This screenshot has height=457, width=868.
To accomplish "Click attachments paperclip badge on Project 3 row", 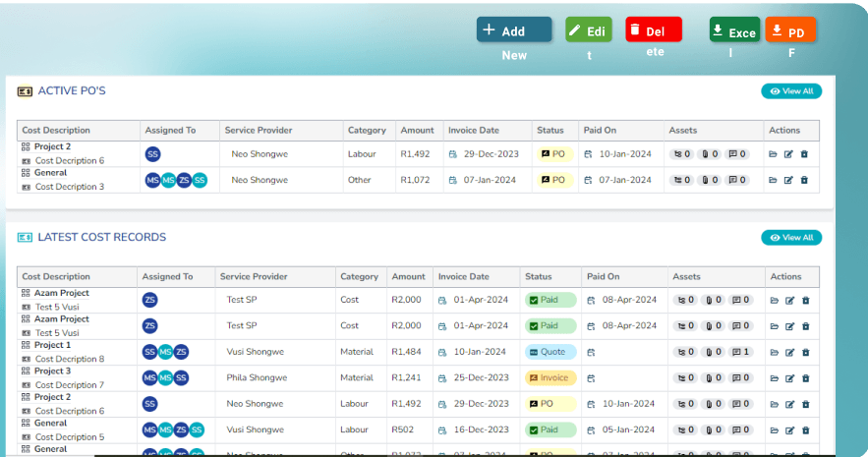I will [x=712, y=378].
